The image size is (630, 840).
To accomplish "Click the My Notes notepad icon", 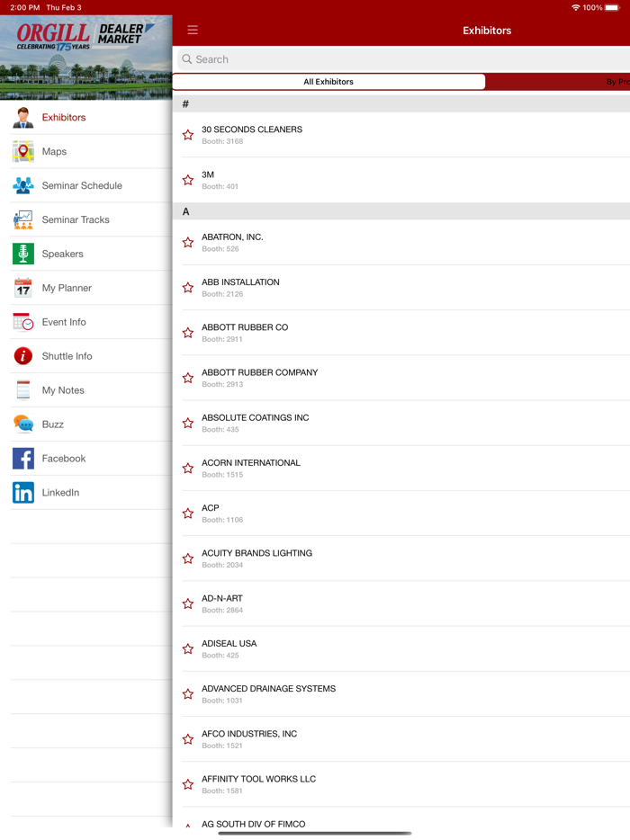I will 23,390.
